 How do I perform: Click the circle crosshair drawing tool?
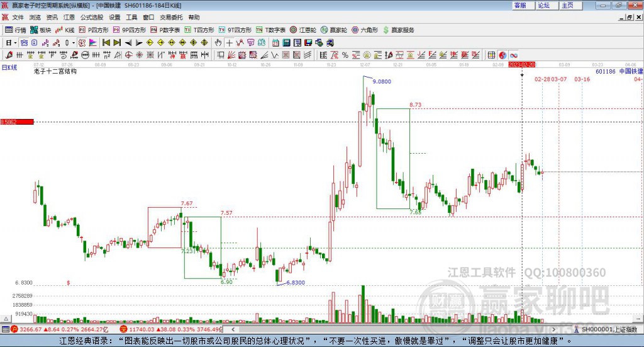128,55
